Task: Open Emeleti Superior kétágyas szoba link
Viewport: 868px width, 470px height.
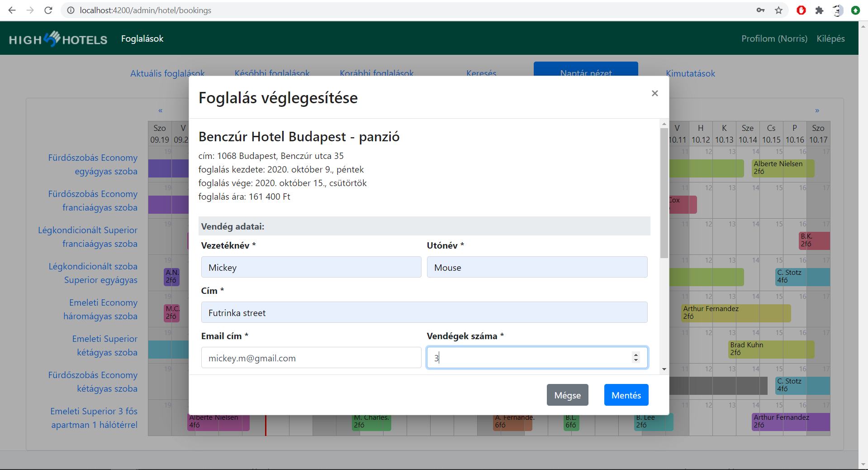Action: (104, 345)
